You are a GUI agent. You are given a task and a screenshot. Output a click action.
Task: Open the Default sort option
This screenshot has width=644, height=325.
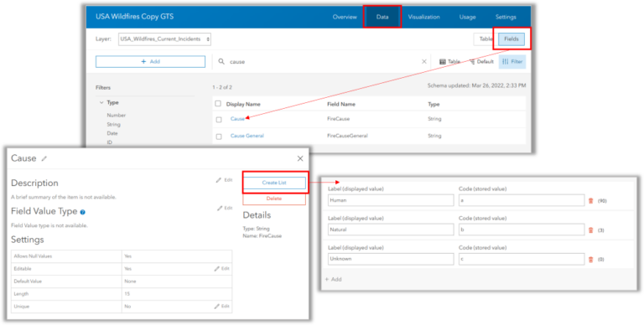pyautogui.click(x=481, y=61)
